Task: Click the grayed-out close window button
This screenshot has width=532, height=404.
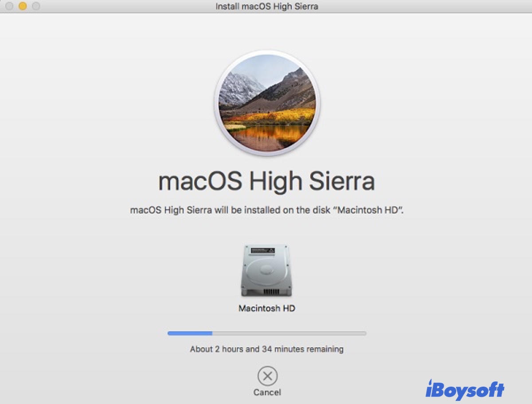Action: click(x=9, y=6)
